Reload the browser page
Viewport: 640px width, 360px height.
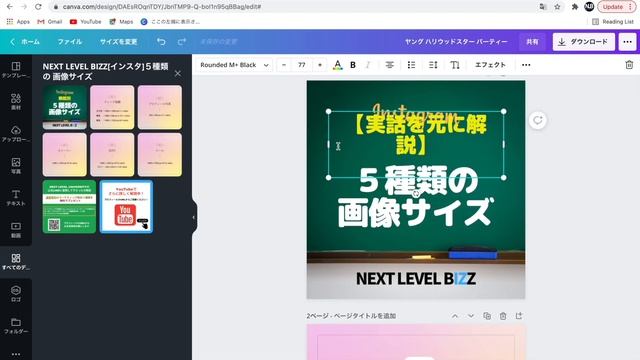pos(38,7)
